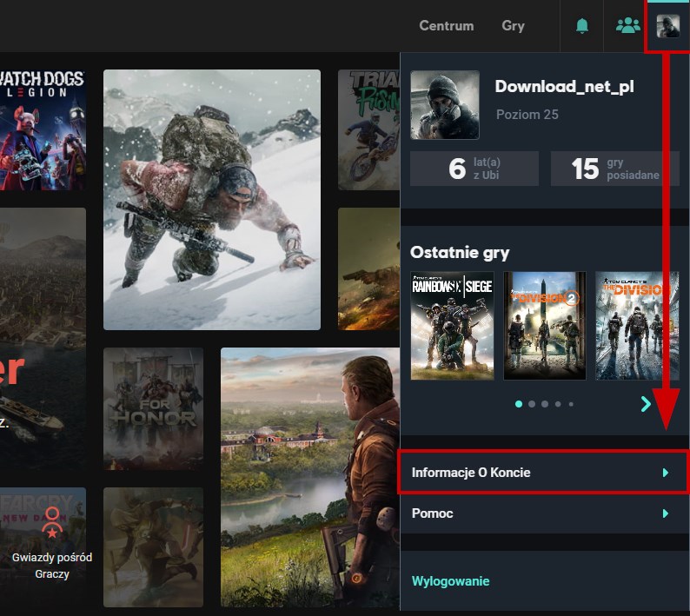
Task: Switch to the Centrum tab
Action: 446,25
